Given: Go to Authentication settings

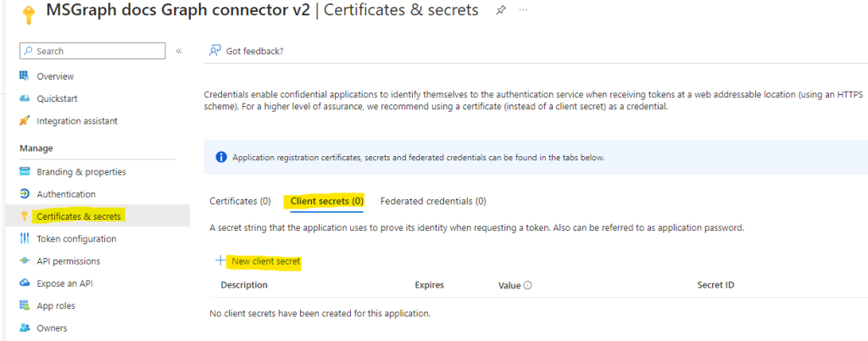Looking at the screenshot, I should click(x=66, y=194).
